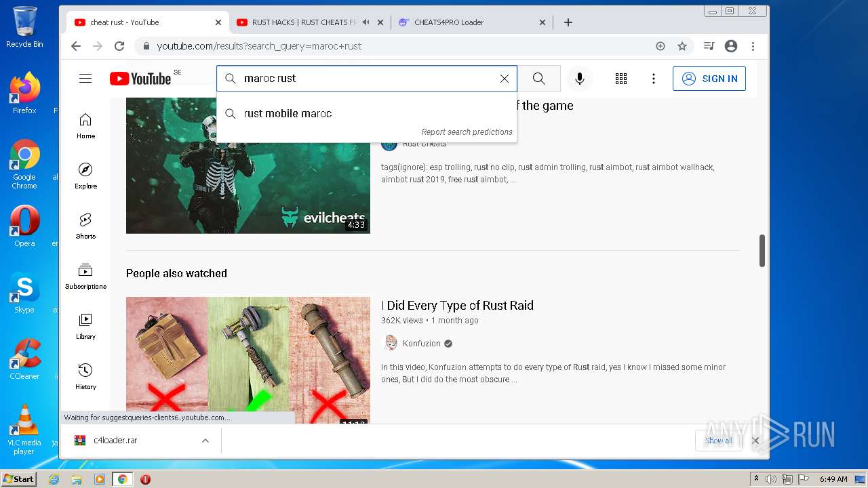Click the SIGN IN button
Image resolution: width=868 pixels, height=488 pixels.
(709, 79)
